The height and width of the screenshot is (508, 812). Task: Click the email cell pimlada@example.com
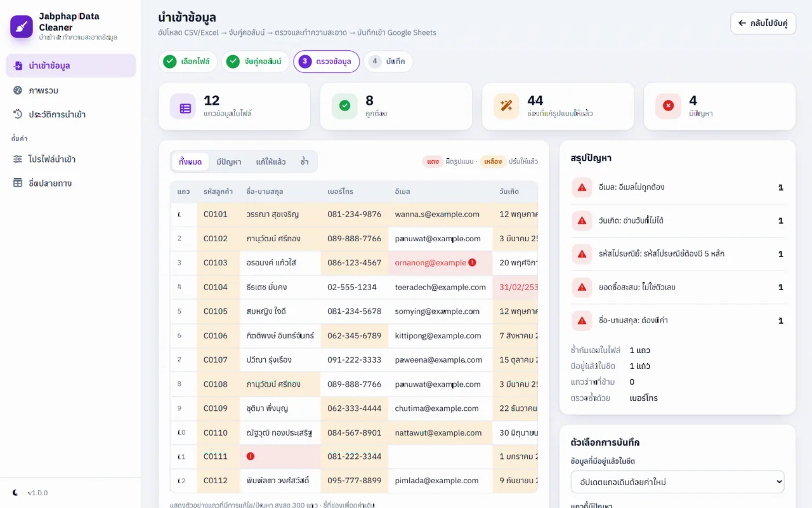[x=441, y=481]
